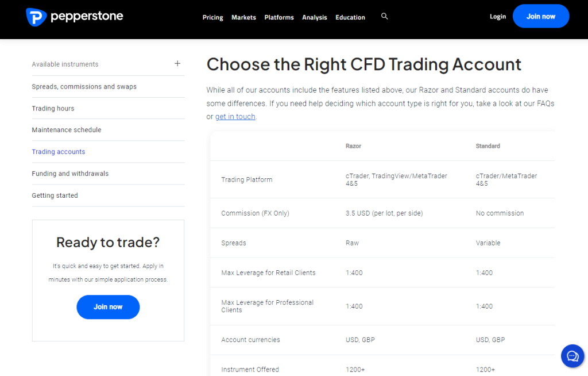This screenshot has height=376, width=588.
Task: Open the live chat bubble icon
Action: (x=572, y=356)
